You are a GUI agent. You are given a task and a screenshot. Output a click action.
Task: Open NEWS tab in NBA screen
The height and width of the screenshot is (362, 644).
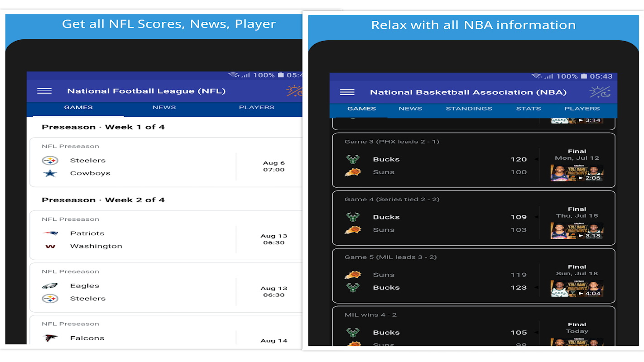410,109
